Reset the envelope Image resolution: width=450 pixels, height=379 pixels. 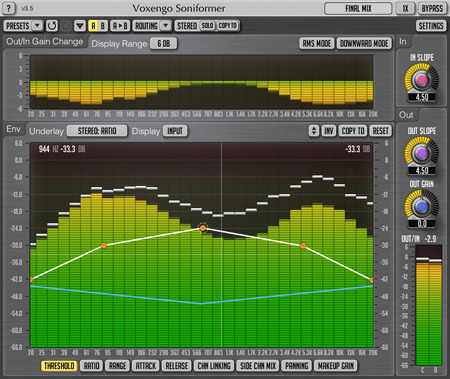coord(380,131)
